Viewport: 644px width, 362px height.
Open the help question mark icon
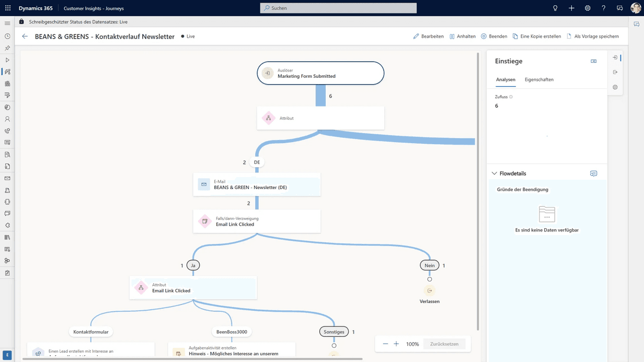point(603,8)
